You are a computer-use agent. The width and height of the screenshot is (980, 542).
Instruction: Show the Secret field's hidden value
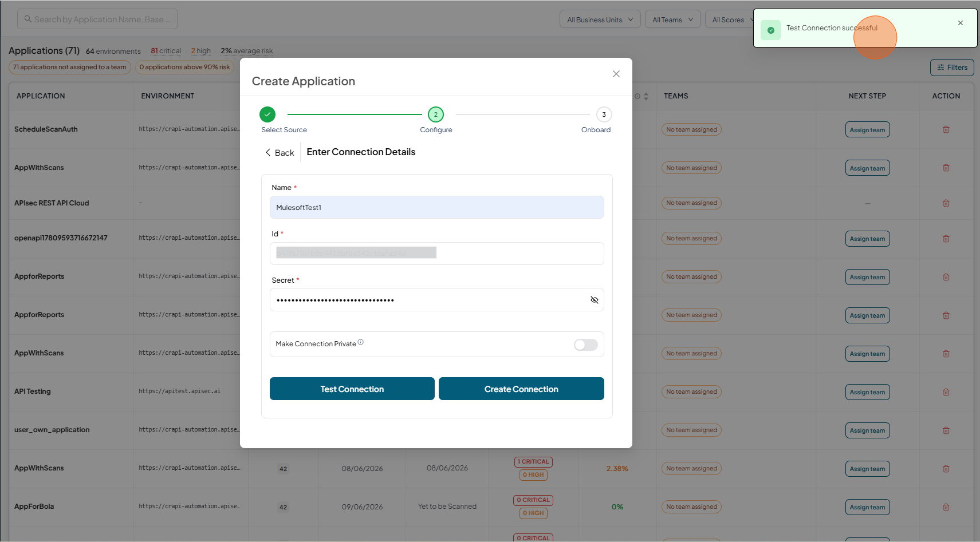tap(594, 300)
